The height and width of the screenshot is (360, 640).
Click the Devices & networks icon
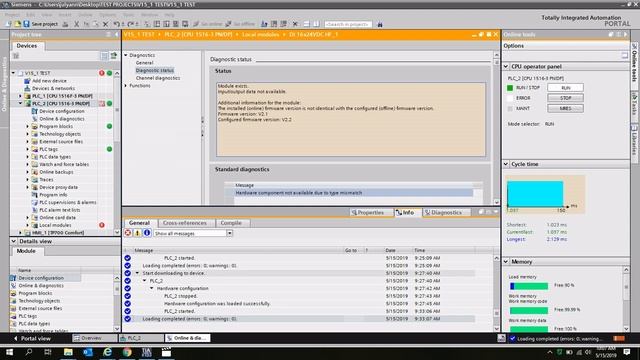tap(27, 88)
